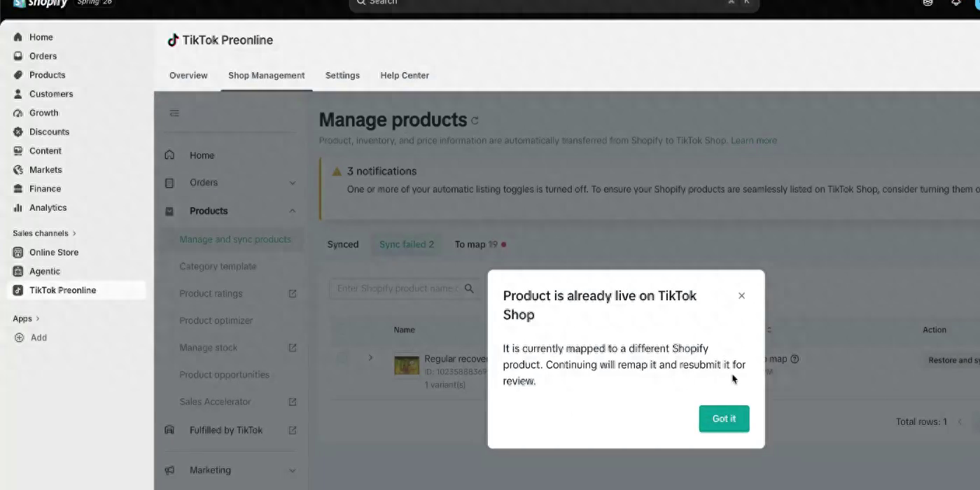Image resolution: width=980 pixels, height=490 pixels.
Task: Open the Settings tab
Action: click(x=342, y=76)
